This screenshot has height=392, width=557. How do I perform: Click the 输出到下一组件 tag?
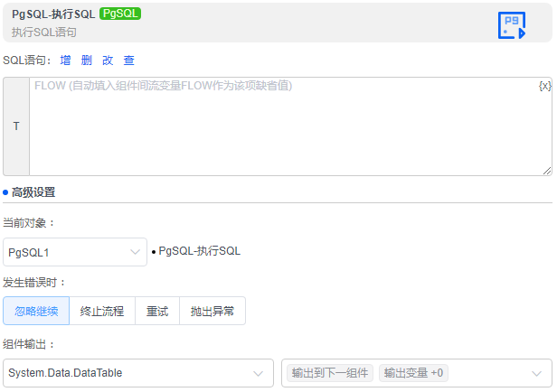(330, 373)
